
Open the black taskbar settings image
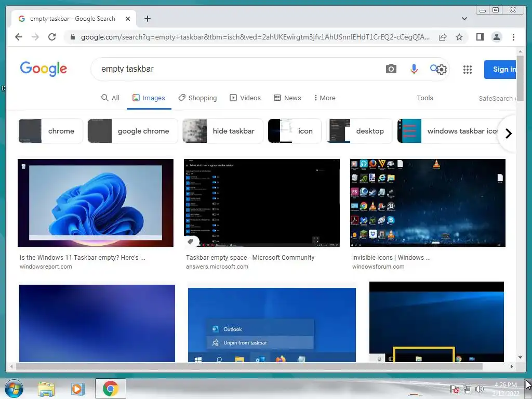pos(262,203)
